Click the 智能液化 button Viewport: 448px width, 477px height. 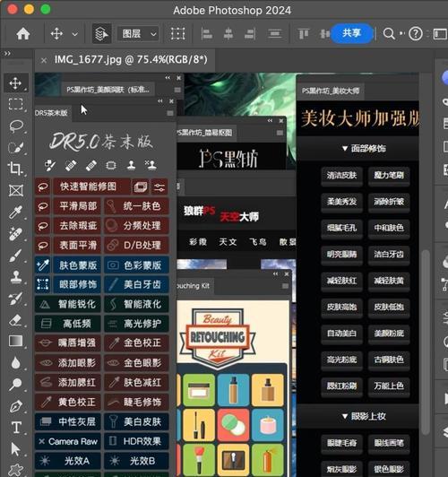(x=136, y=304)
